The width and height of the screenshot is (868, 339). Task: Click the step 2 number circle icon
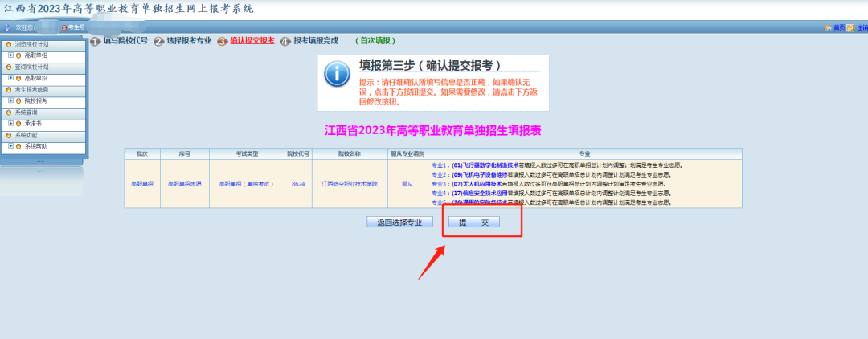[x=158, y=41]
